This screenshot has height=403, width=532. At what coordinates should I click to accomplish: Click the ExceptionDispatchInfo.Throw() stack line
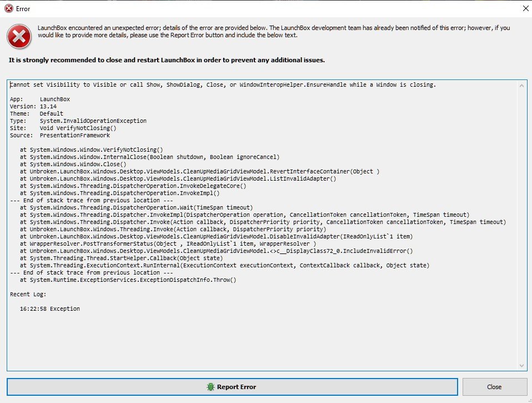pos(128,280)
